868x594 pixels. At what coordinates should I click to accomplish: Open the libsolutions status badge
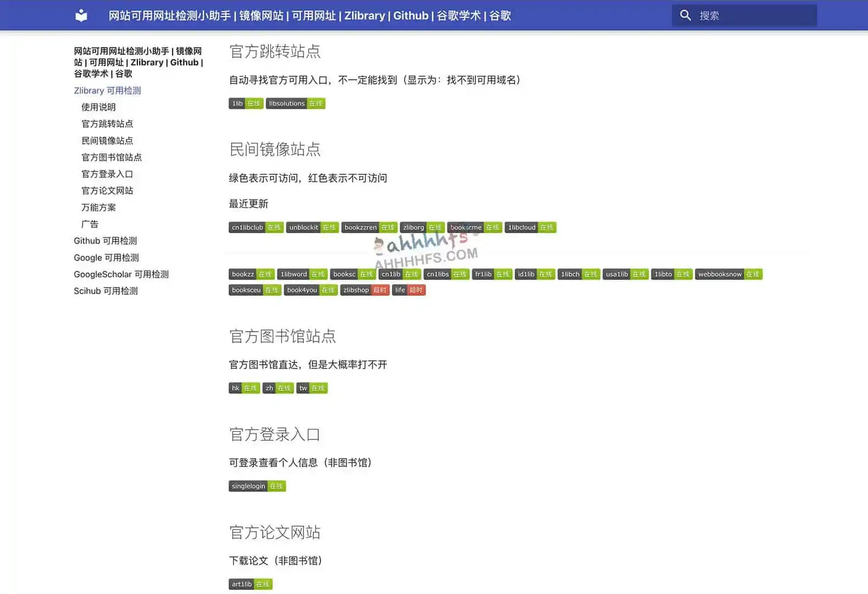(295, 103)
